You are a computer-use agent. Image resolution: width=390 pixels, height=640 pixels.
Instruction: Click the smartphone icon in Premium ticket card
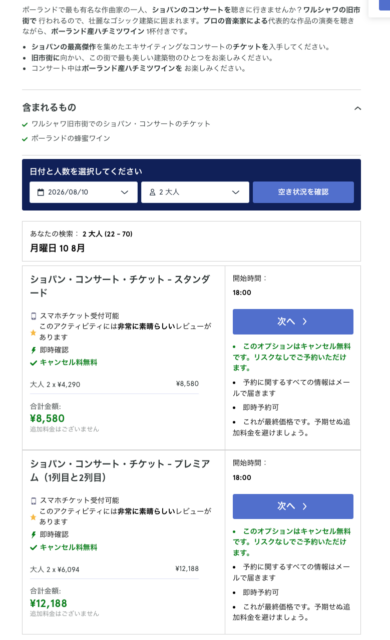[x=33, y=500]
